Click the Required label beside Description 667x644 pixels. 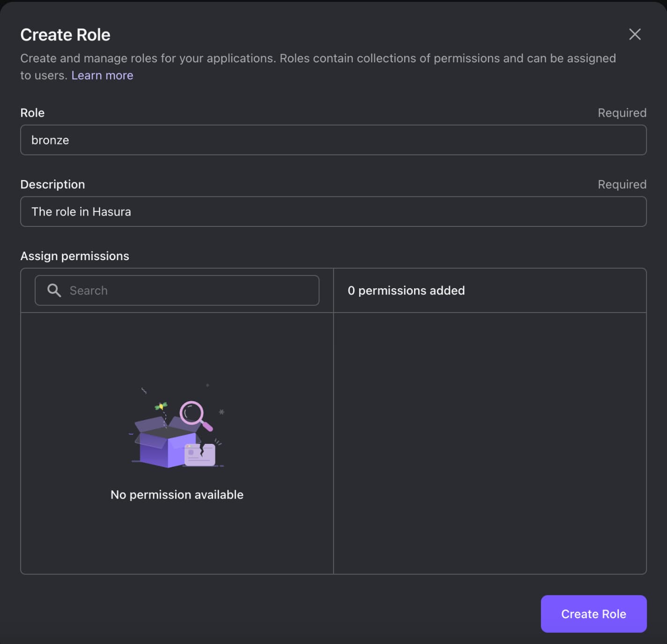[622, 184]
